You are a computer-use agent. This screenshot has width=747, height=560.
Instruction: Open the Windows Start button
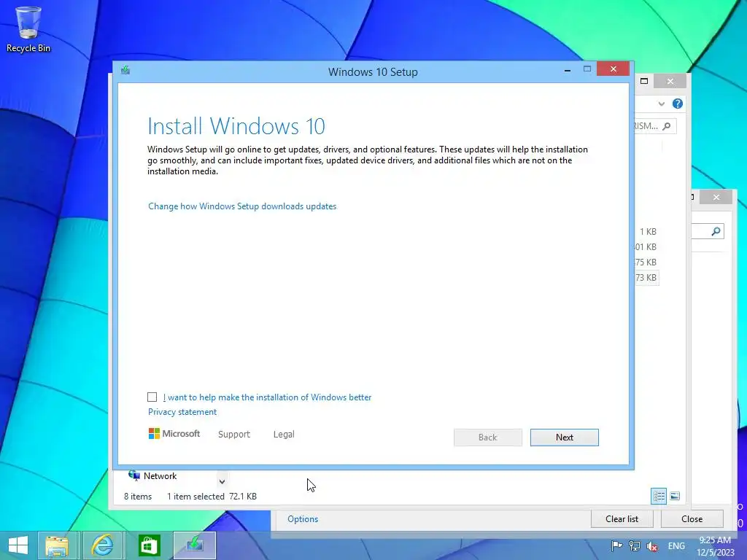point(18,545)
